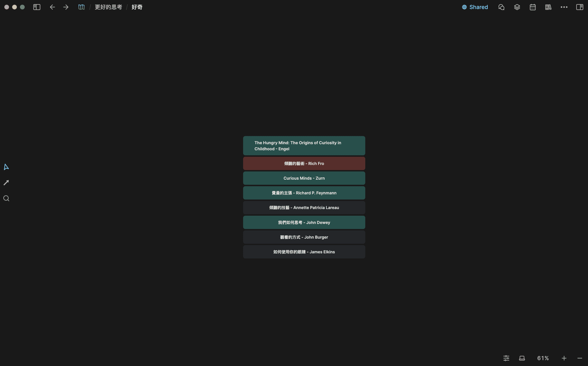Open the comments chat bubble icon
This screenshot has width=588, height=366.
tap(501, 7)
